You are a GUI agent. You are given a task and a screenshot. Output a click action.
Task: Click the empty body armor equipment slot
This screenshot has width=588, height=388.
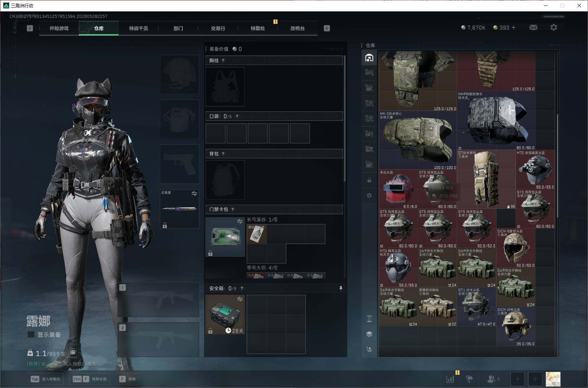coord(179,119)
